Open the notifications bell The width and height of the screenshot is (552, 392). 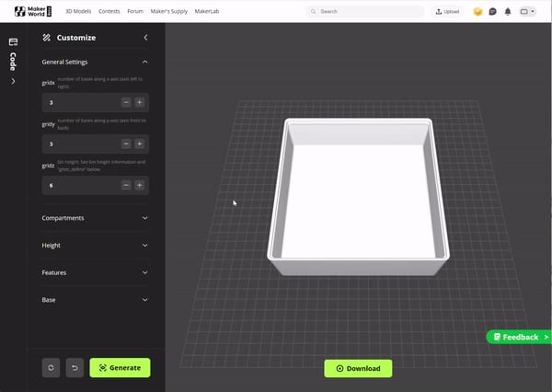tap(508, 12)
